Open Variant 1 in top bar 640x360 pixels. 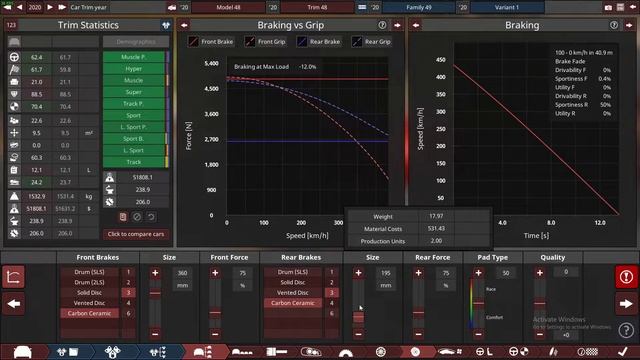click(507, 7)
